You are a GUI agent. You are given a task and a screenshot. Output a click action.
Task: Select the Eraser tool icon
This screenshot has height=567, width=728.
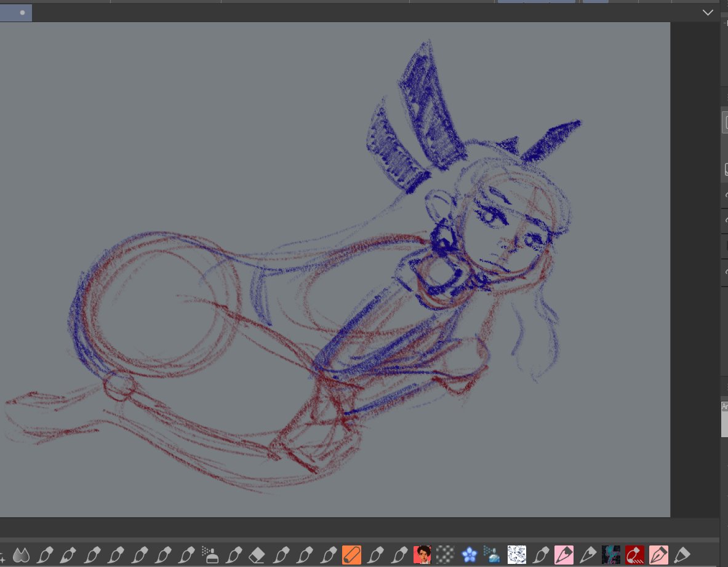tap(257, 555)
